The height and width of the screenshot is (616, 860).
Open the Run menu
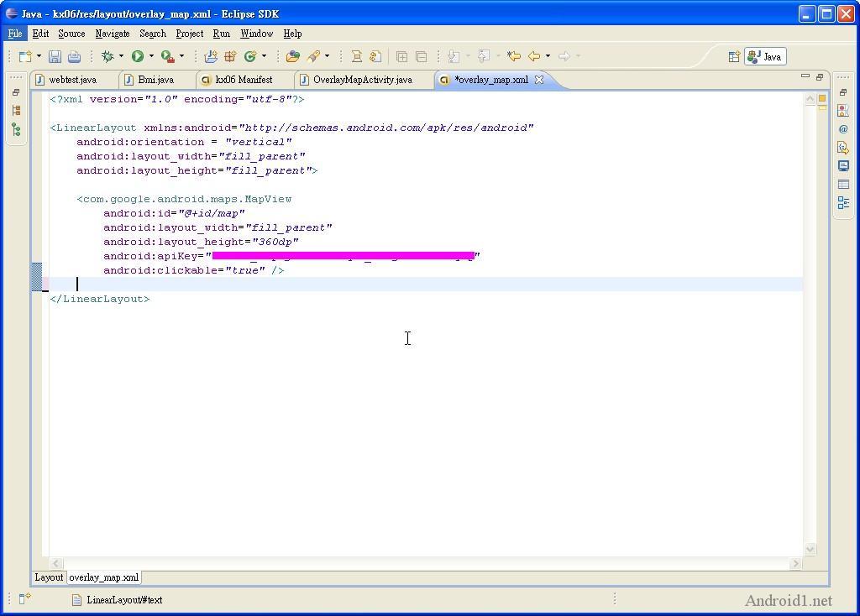(x=222, y=34)
